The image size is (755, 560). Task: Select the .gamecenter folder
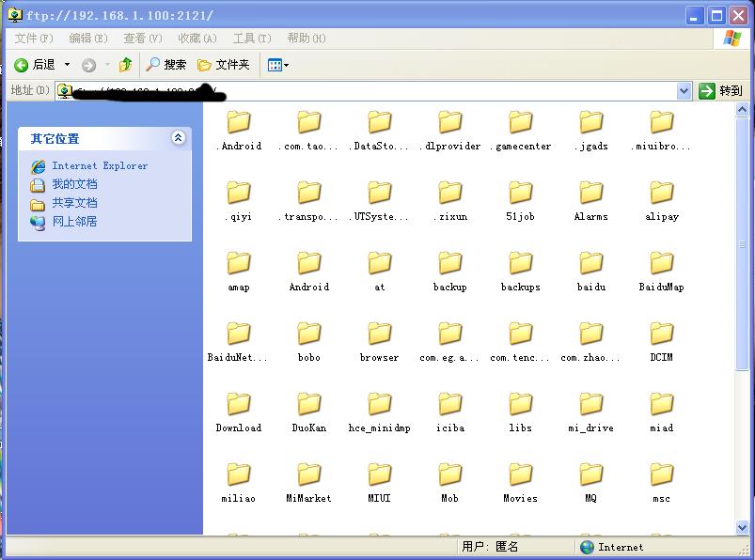[521, 131]
